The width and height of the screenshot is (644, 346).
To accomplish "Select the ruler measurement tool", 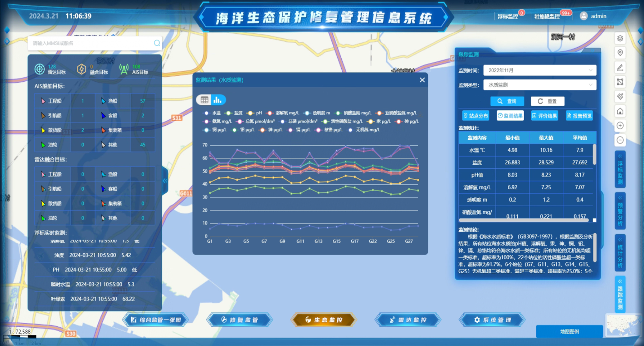I will click(x=620, y=67).
